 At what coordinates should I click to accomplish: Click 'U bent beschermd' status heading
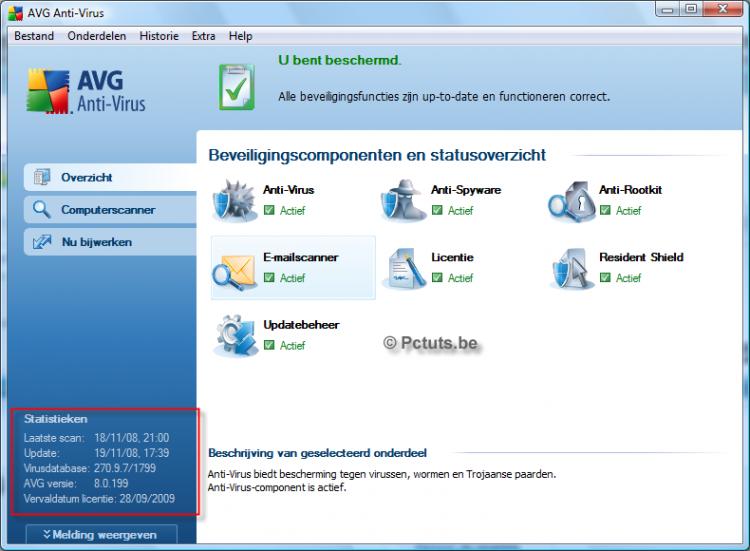[340, 60]
